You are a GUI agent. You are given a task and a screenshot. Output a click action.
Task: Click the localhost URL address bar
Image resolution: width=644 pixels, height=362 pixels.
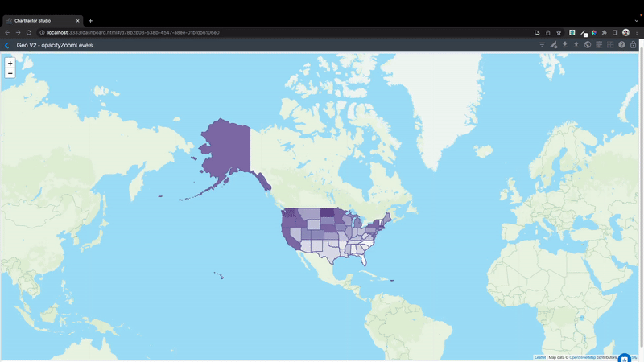[133, 32]
